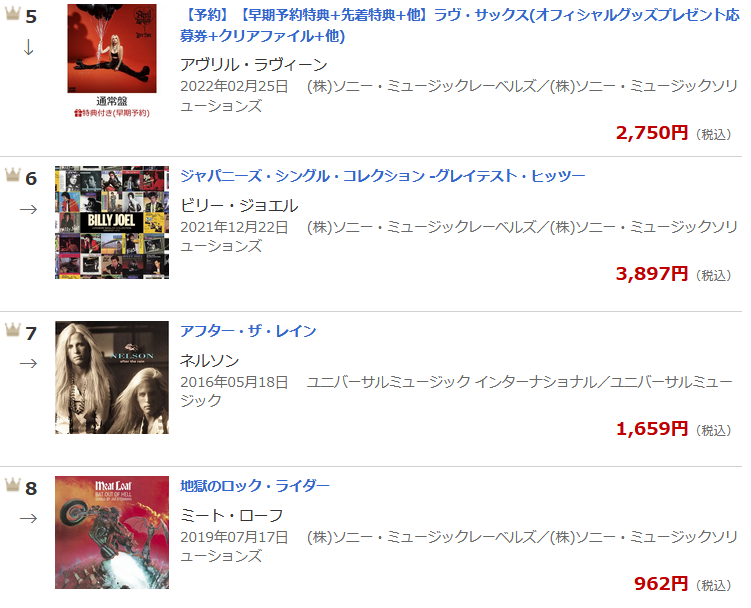Open the 地獄のロック・ライダー title link

pos(255,486)
